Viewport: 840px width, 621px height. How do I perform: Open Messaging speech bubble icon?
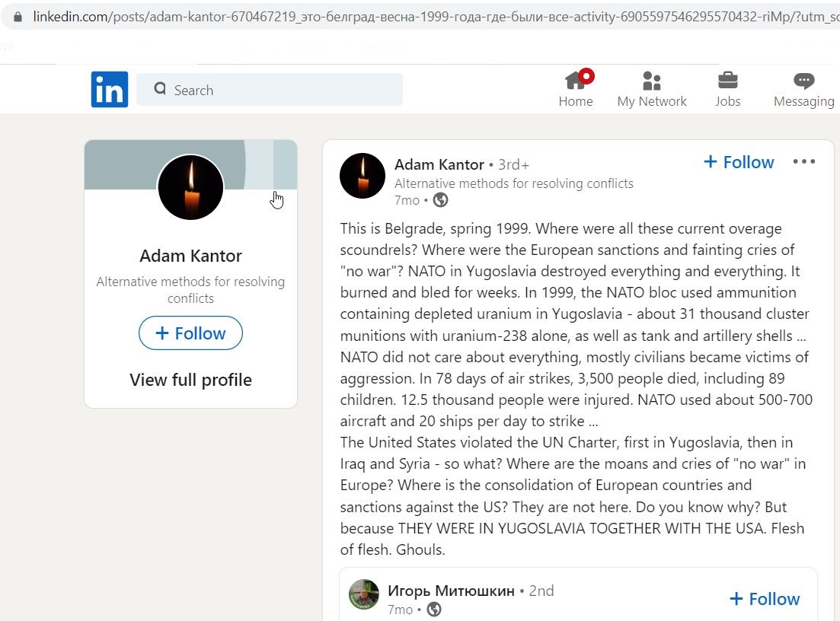click(803, 81)
